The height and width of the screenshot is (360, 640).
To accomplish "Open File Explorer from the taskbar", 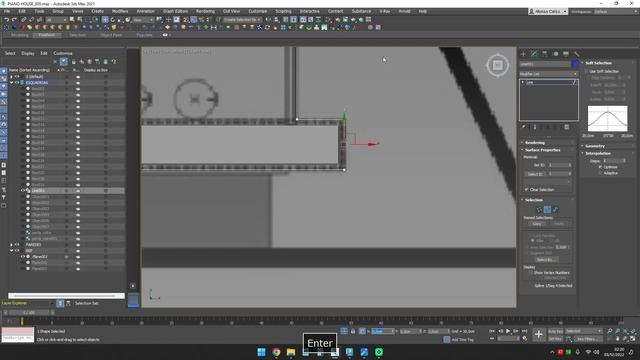I will tap(291, 352).
